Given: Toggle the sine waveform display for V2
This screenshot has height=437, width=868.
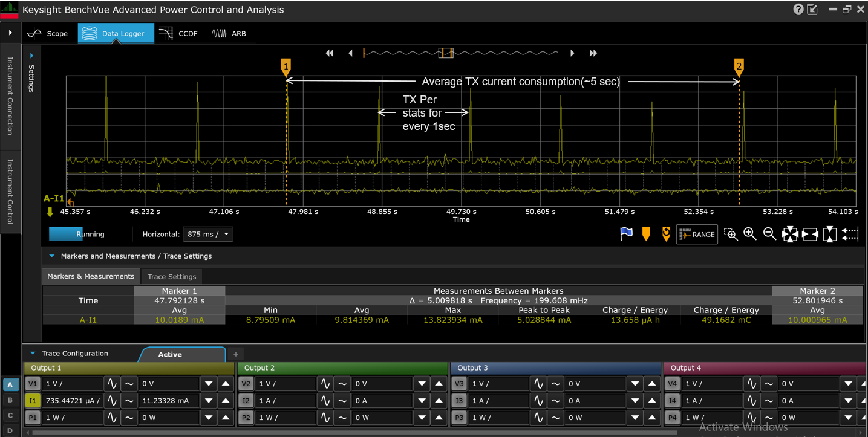Looking at the screenshot, I should pos(342,383).
